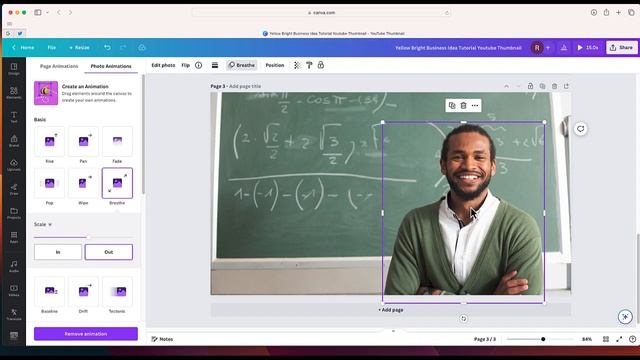Open the Projects panel in sidebar
Viewport: 640px width, 360px height.
(14, 213)
